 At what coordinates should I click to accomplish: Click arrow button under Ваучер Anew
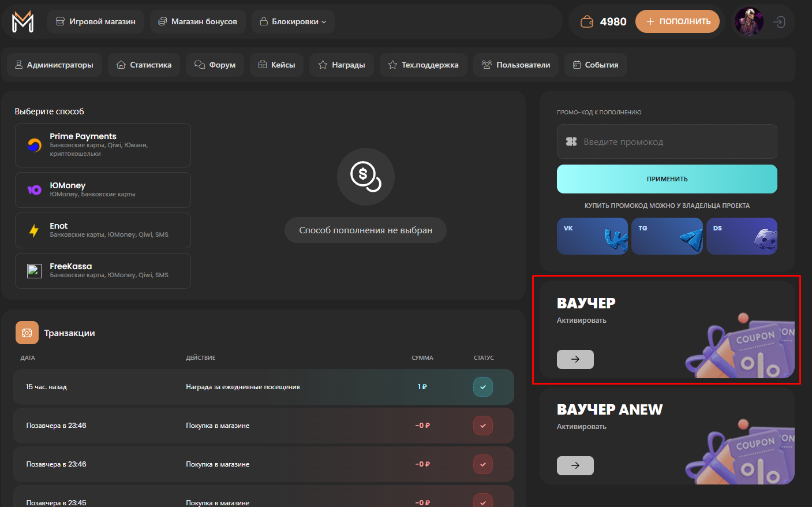coord(575,465)
